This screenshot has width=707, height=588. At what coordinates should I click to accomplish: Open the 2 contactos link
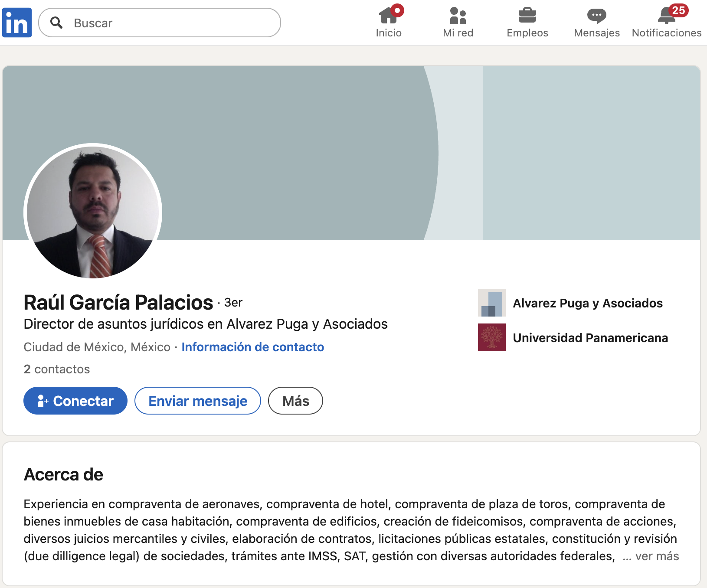click(57, 369)
